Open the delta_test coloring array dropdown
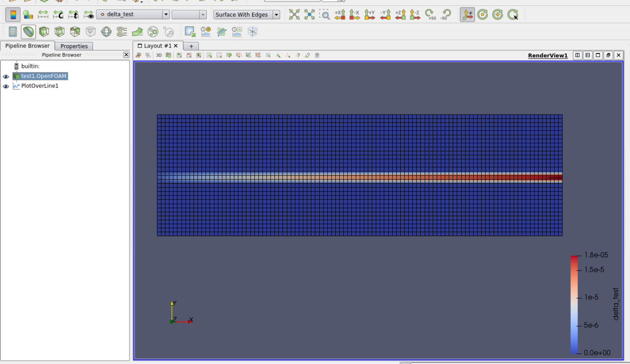 click(x=133, y=15)
